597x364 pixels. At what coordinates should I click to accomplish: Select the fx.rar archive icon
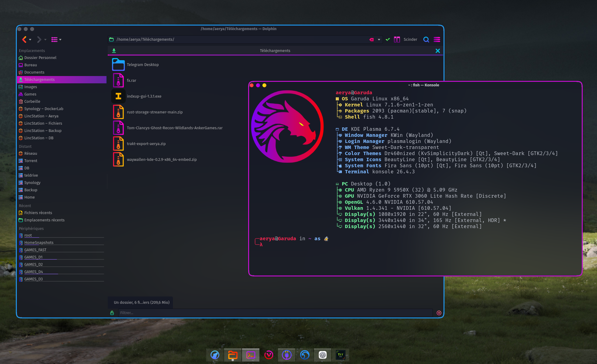[118, 80]
